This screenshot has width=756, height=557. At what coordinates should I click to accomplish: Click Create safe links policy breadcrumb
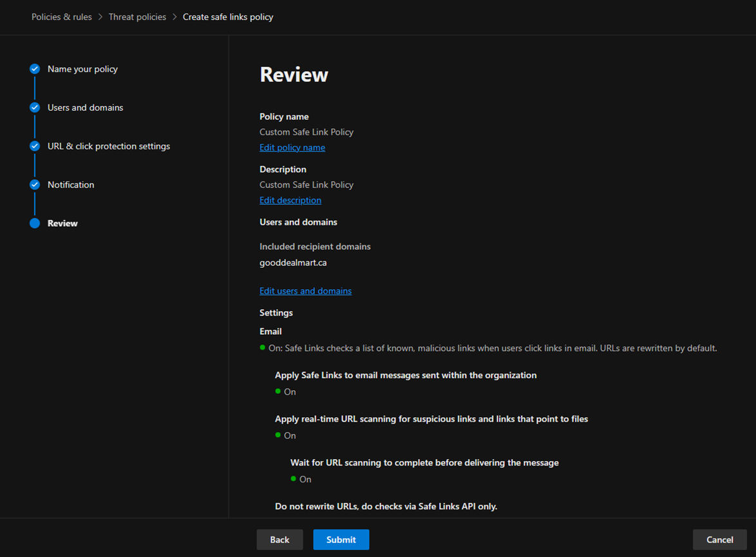tap(228, 17)
